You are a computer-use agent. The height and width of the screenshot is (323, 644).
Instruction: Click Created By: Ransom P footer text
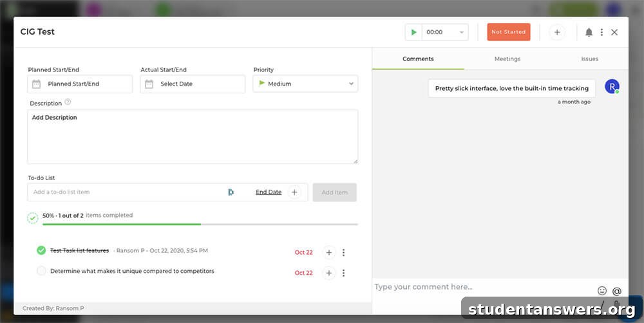[53, 308]
